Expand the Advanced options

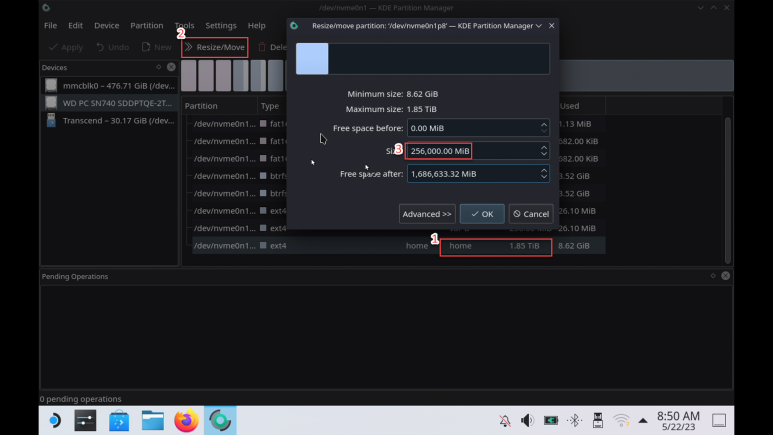click(x=427, y=214)
